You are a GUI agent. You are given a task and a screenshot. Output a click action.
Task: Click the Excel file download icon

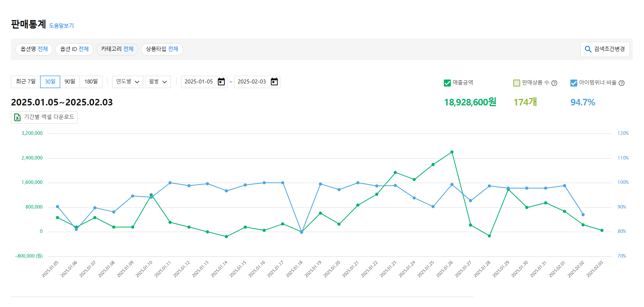click(x=17, y=117)
